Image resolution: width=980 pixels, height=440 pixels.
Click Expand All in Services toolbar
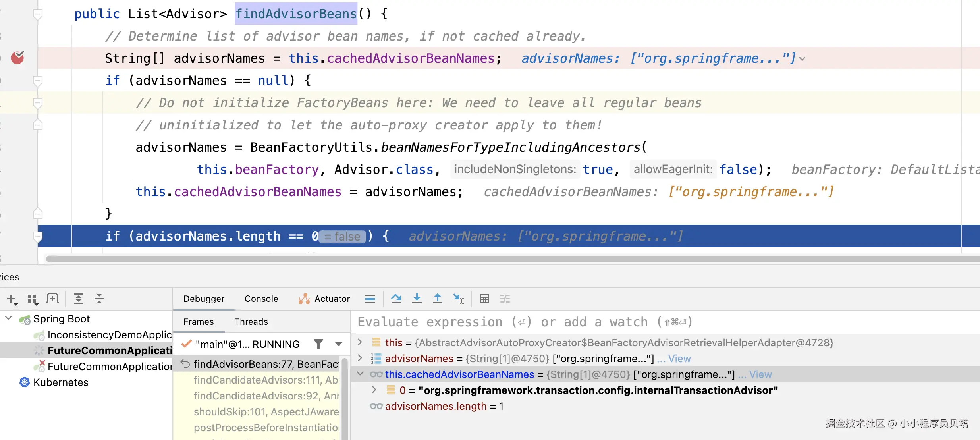(x=79, y=299)
